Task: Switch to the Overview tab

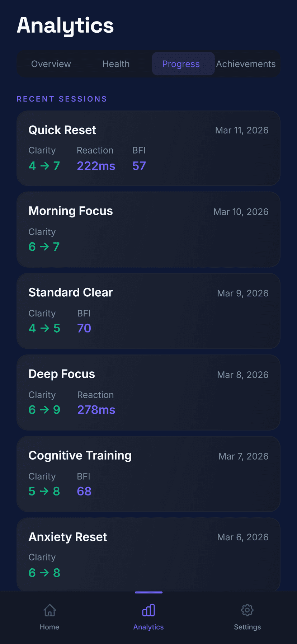Action: (x=51, y=64)
